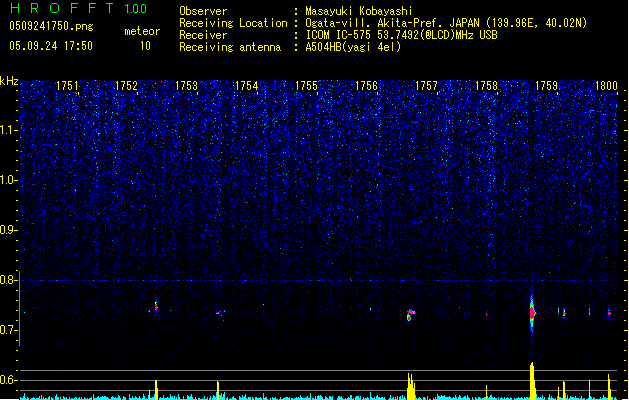This screenshot has width=629, height=400.
Task: Click the 0.7 kHz frequency label
Action: 9,330
